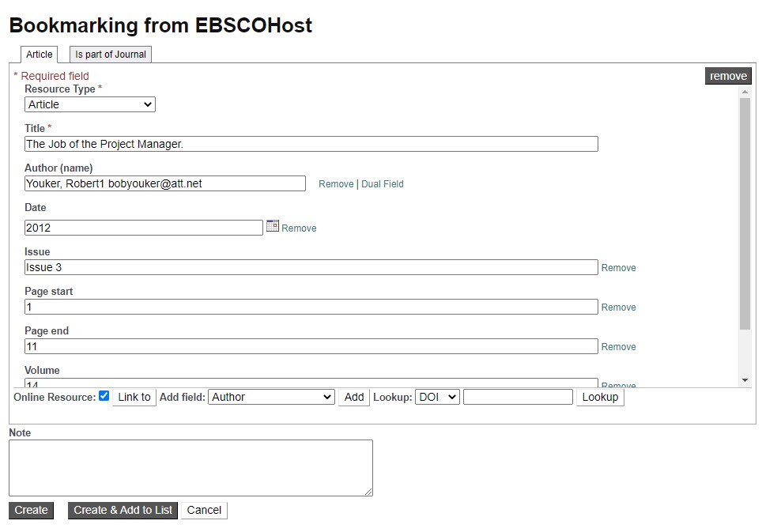Click the Lookup button
The width and height of the screenshot is (762, 532).
[x=600, y=397]
